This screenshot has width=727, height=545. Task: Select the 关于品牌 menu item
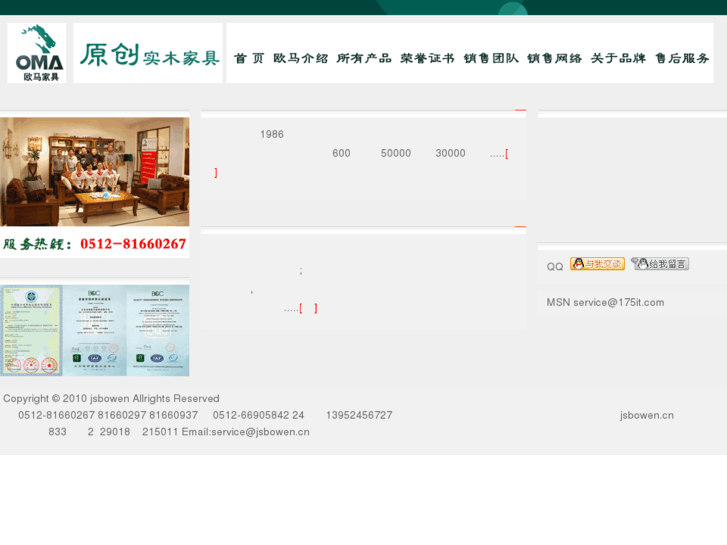coord(618,58)
